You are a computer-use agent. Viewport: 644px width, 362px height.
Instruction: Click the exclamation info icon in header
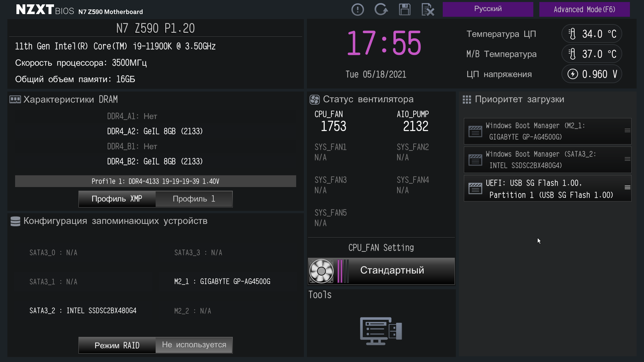(x=358, y=9)
